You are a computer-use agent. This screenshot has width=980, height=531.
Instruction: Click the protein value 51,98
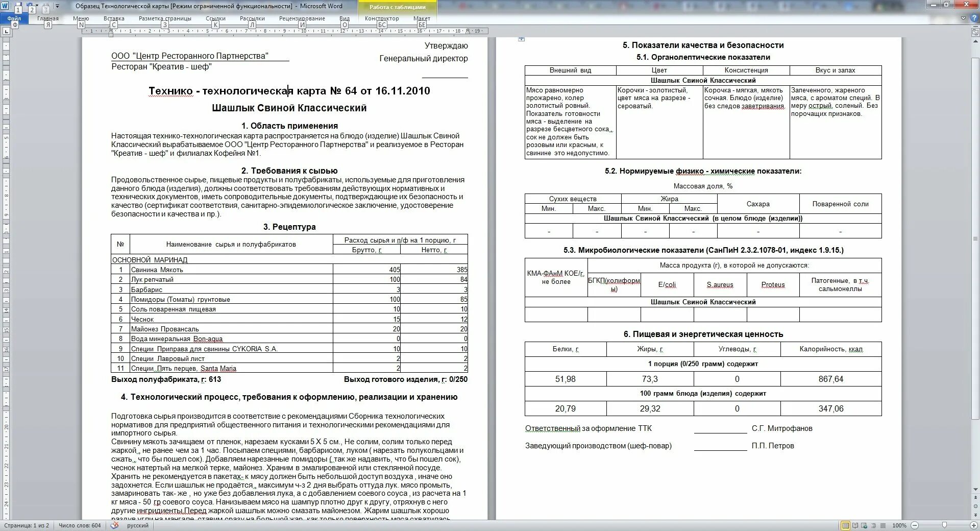pyautogui.click(x=566, y=379)
